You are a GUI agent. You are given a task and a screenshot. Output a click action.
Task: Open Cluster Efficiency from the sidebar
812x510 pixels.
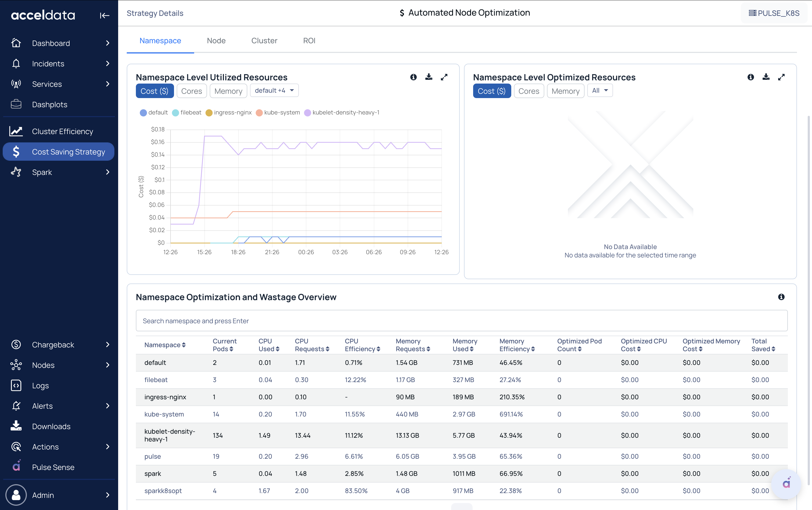point(59,131)
